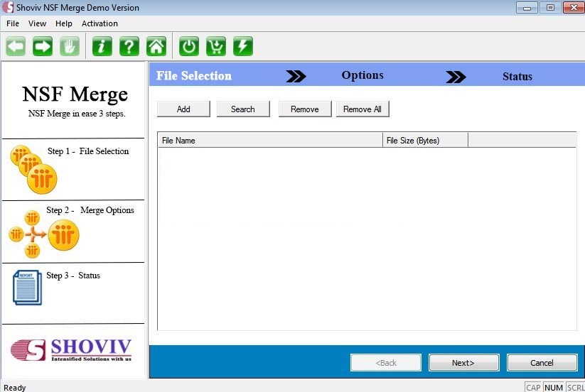This screenshot has width=585, height=392.
Task: Click the Remove button
Action: click(305, 109)
